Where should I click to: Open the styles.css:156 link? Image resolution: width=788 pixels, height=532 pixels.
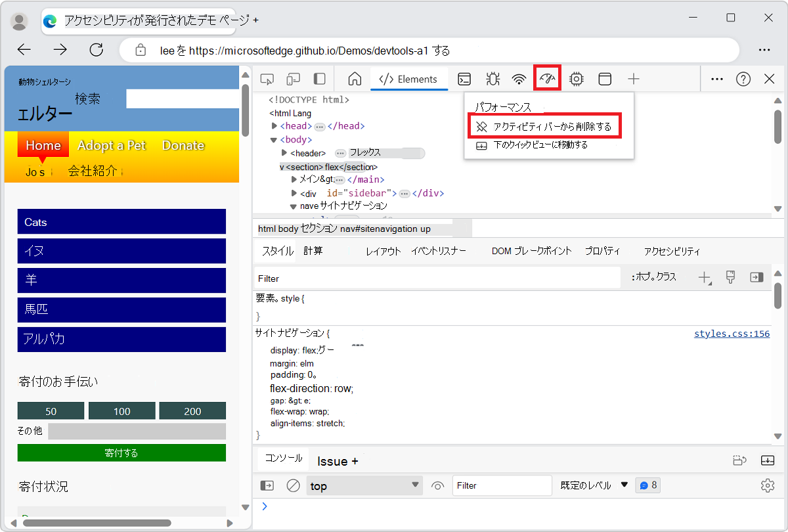732,333
